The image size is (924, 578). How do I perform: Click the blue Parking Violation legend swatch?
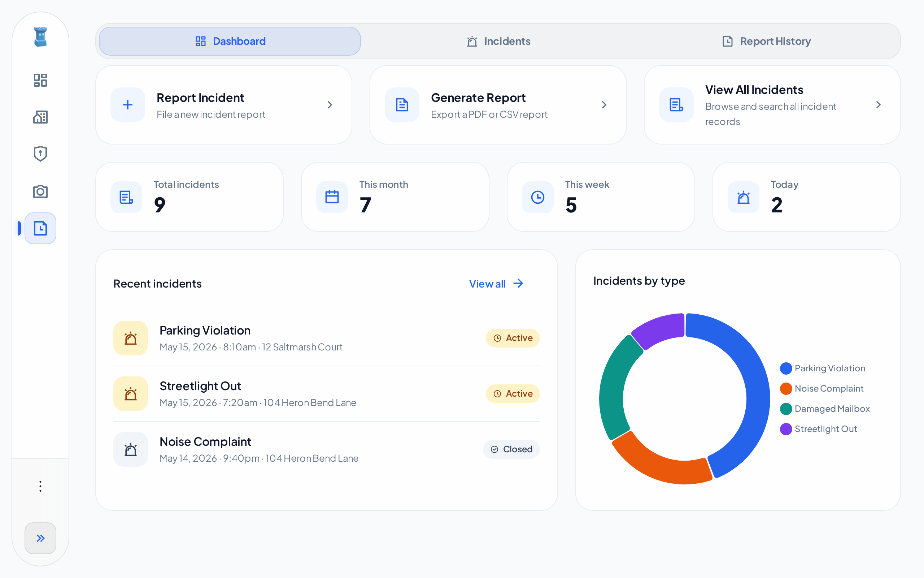786,368
